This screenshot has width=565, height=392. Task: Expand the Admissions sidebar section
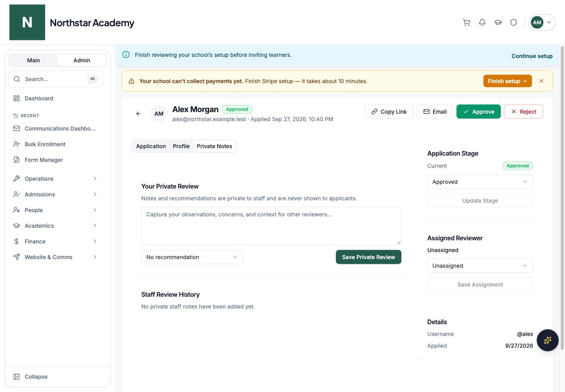coord(55,194)
